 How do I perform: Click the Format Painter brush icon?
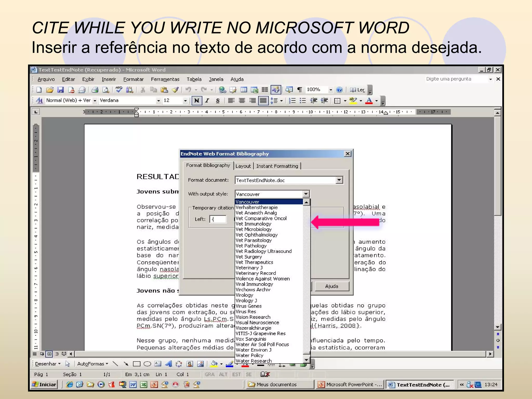coord(175,90)
